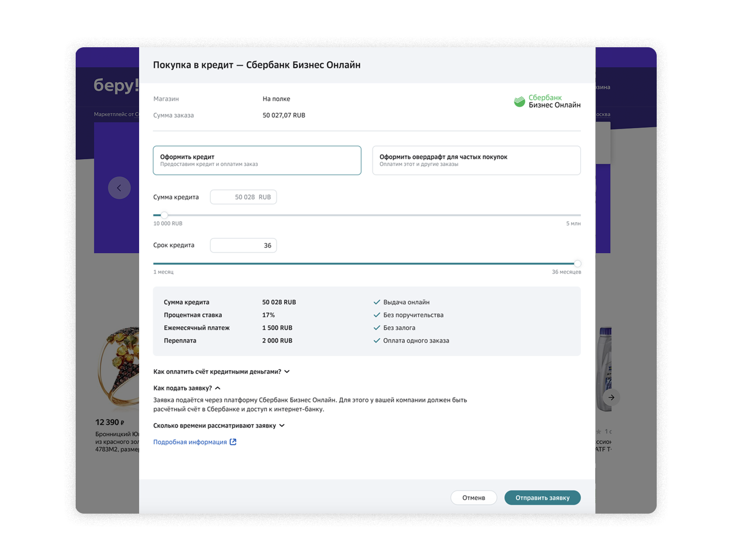Click the Сумма кредита amount input field
Screen dimensions: 735x560
(x=243, y=197)
